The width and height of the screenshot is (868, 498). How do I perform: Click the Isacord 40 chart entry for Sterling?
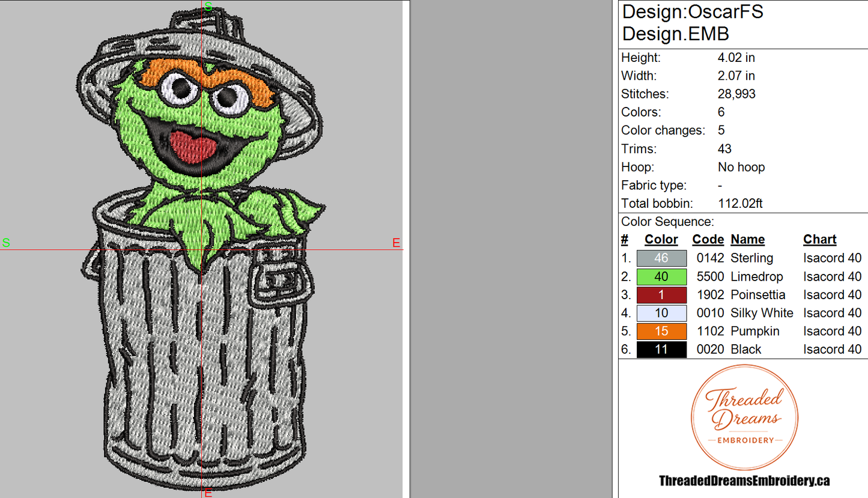pos(832,258)
